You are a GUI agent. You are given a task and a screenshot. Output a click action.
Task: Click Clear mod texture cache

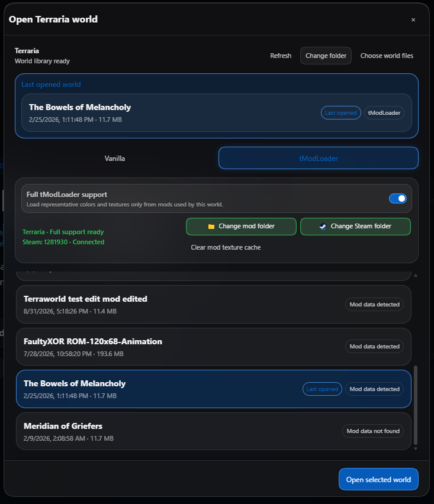[226, 247]
